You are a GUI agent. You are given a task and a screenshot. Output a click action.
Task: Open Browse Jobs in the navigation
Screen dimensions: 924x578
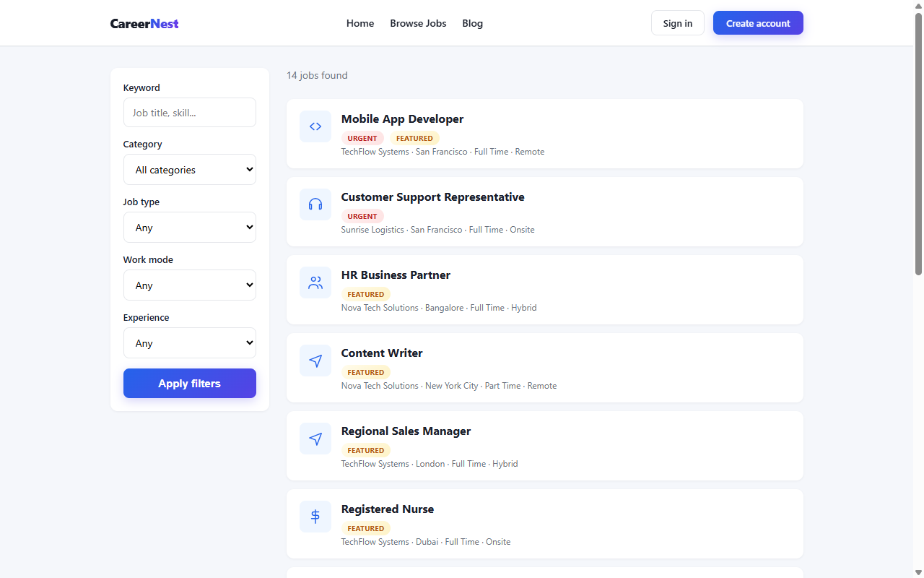click(418, 23)
